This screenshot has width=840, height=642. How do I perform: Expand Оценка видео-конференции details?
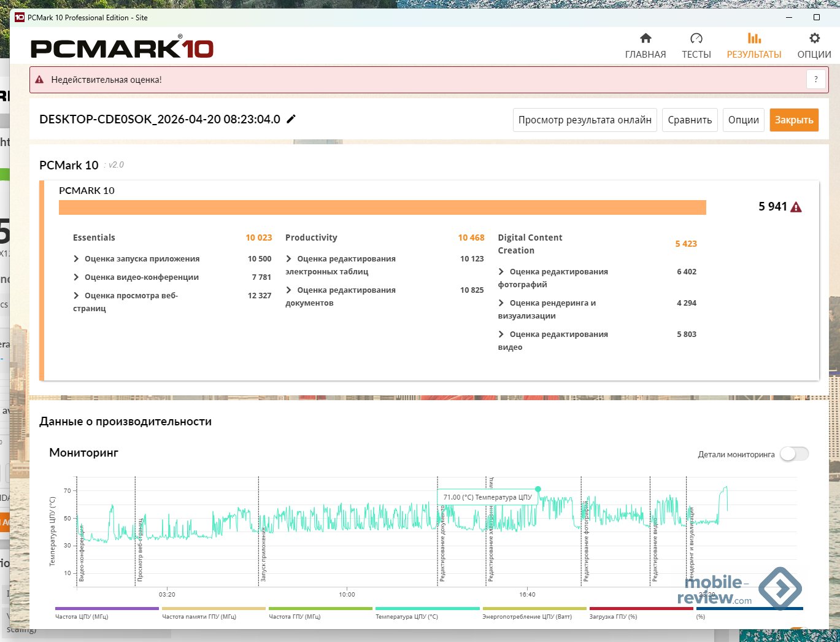77,277
